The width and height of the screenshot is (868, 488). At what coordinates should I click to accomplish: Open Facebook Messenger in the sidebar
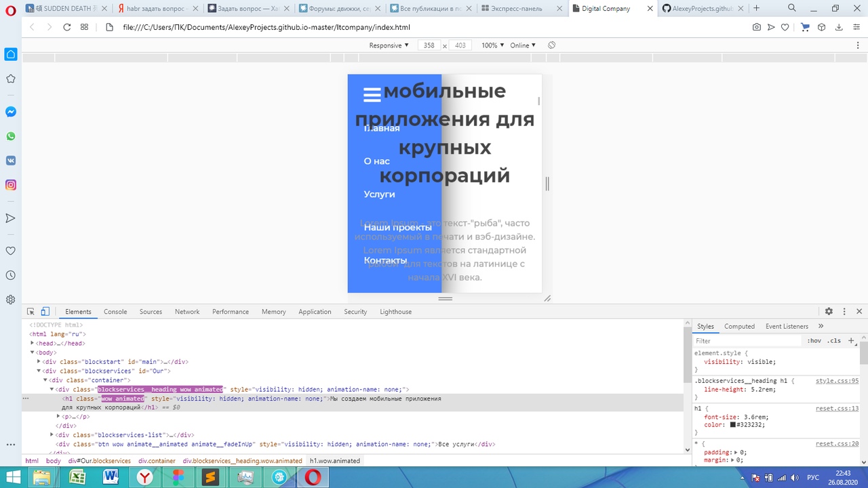[11, 112]
